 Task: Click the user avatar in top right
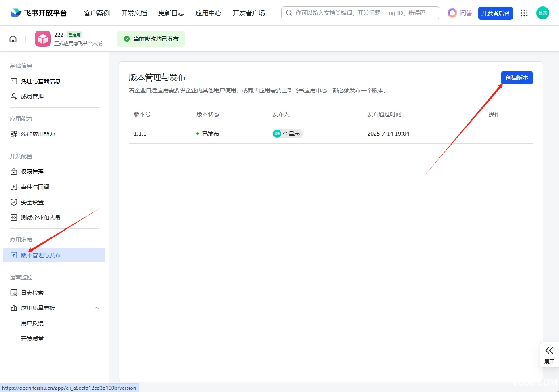[542, 13]
